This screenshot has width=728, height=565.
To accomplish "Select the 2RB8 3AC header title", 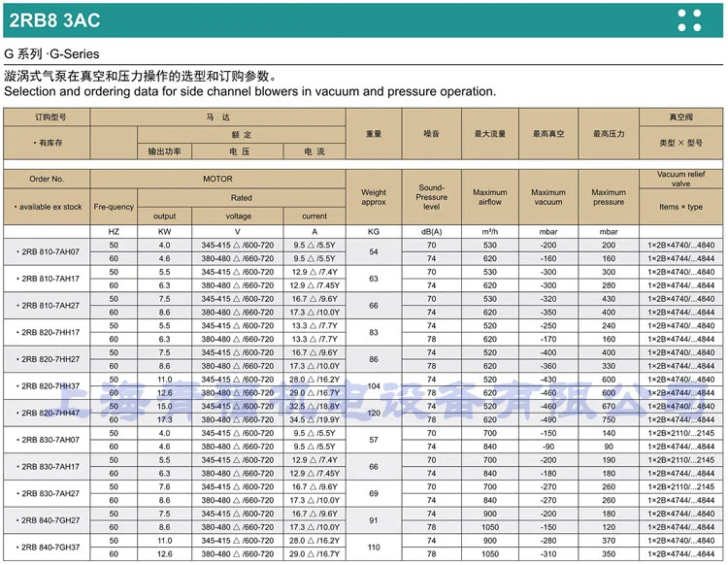I will [x=54, y=20].
